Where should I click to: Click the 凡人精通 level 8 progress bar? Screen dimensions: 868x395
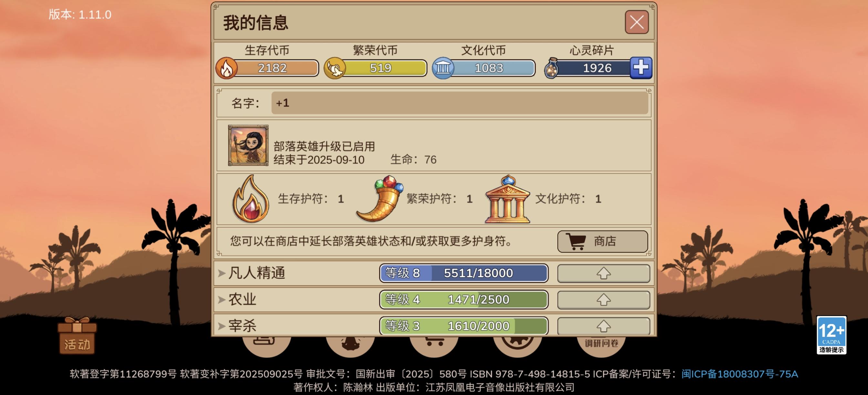464,273
